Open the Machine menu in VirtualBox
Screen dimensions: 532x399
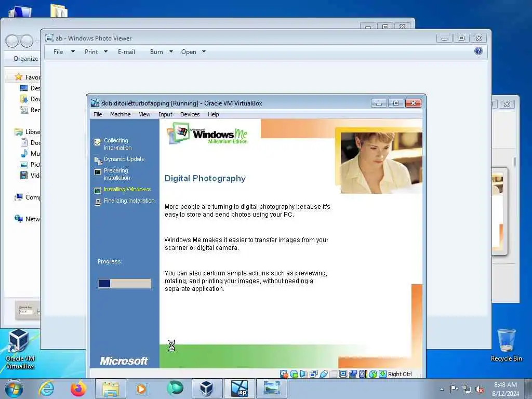[x=120, y=114]
